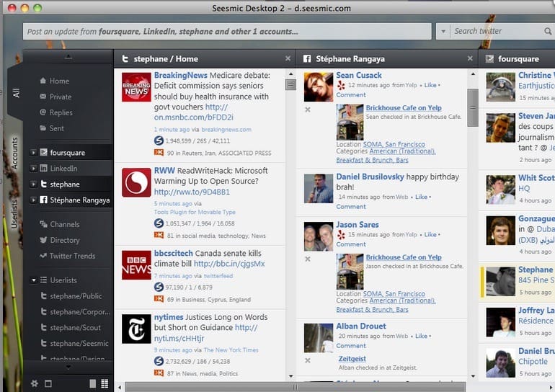Screen dimensions: 555x392
Task: Open the bbc.in/cjgsMx link
Action: [x=229, y=264]
